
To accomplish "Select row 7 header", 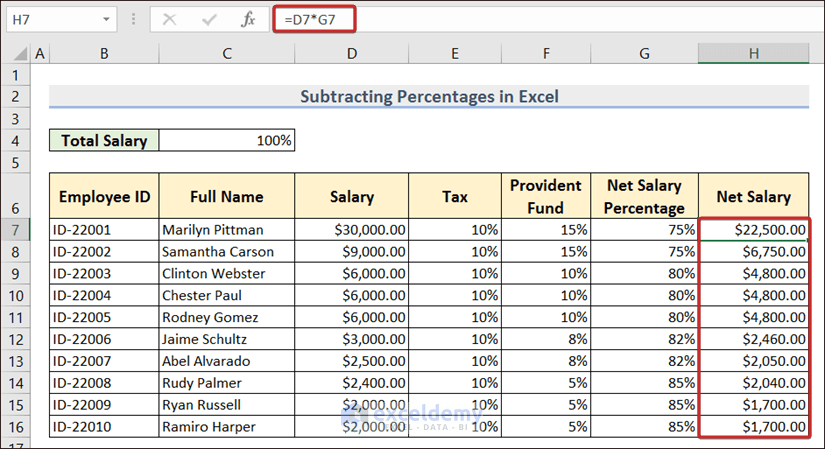I will [x=16, y=229].
